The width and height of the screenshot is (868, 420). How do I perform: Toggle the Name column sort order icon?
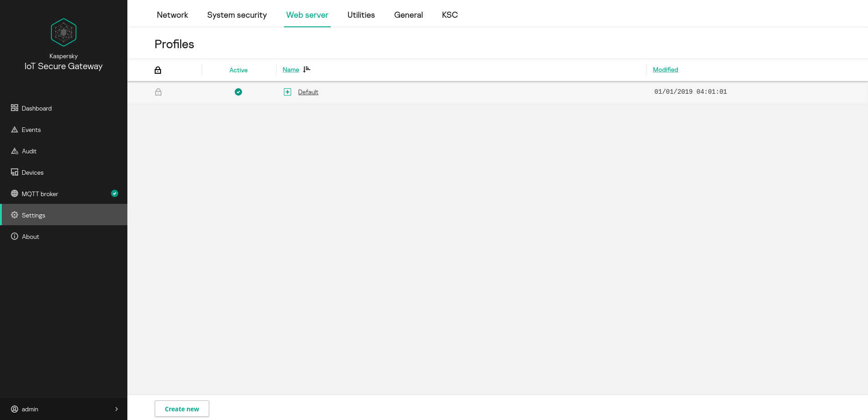point(307,70)
